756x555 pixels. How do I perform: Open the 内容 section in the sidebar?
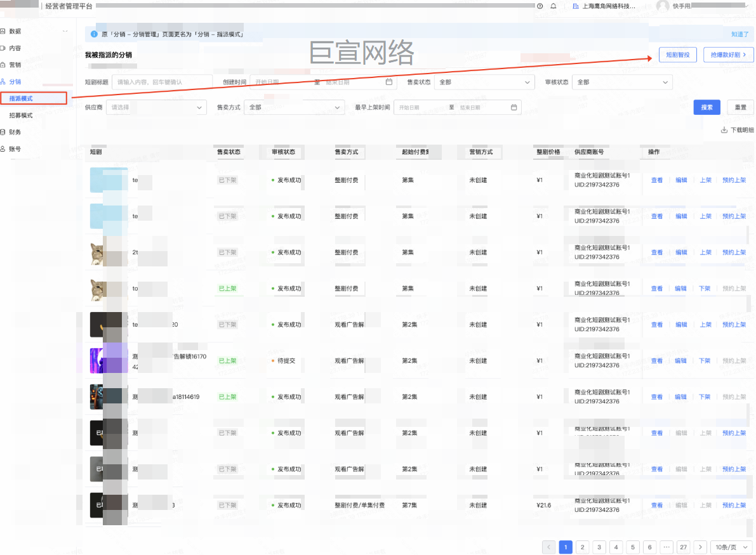point(15,48)
